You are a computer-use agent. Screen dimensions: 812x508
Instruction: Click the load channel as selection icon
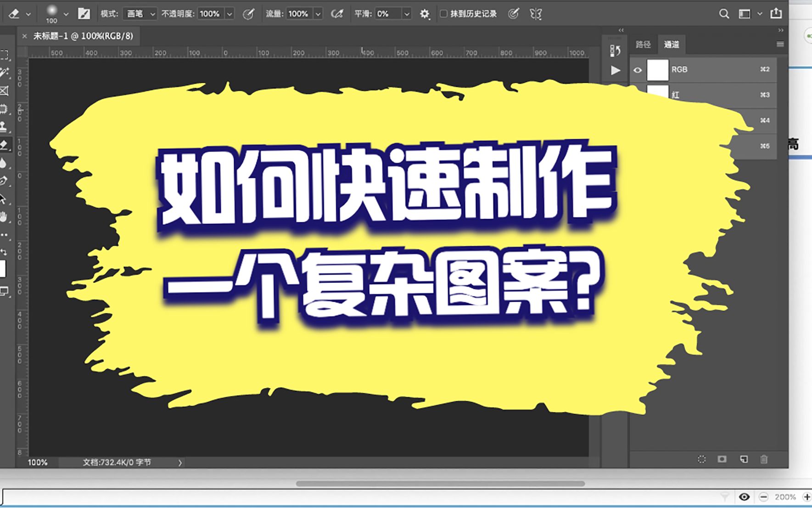[x=701, y=459]
